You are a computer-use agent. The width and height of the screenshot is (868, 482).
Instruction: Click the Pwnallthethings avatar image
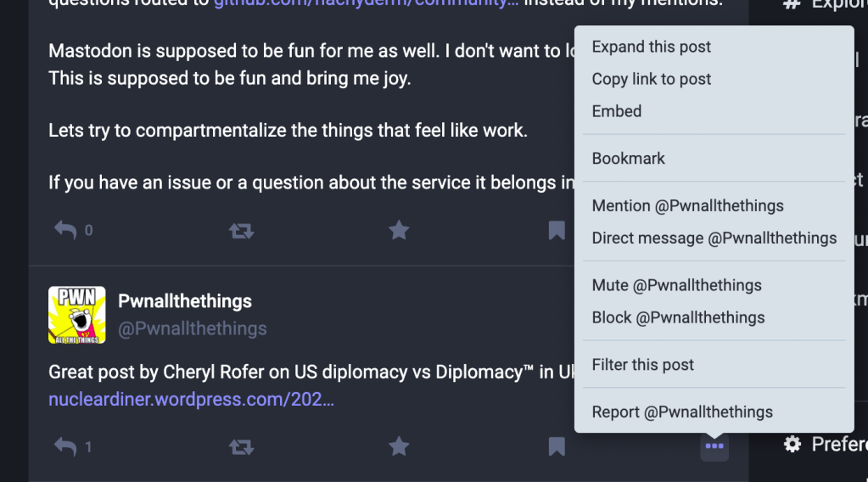(77, 315)
